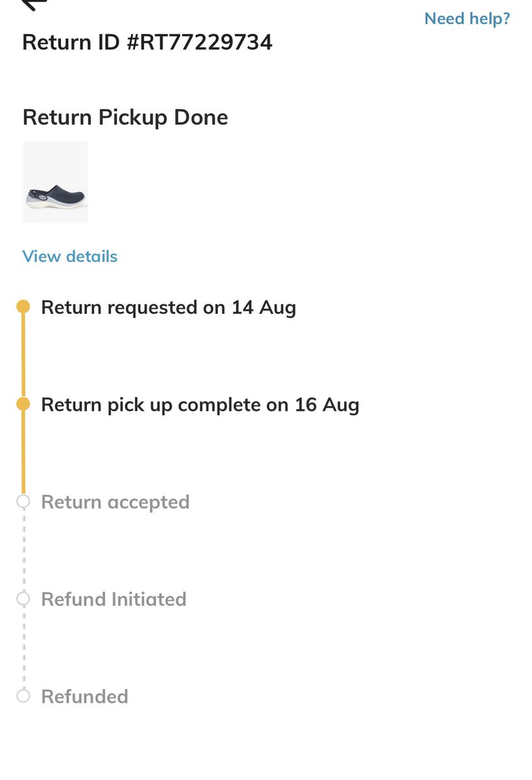This screenshot has width=532, height=780.
Task: Open View details link
Action: (x=70, y=256)
